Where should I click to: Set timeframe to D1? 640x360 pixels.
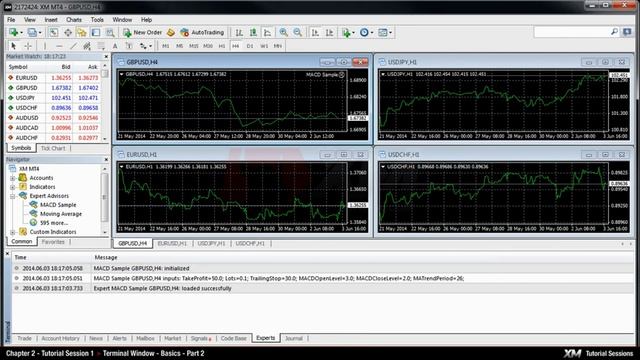250,46
